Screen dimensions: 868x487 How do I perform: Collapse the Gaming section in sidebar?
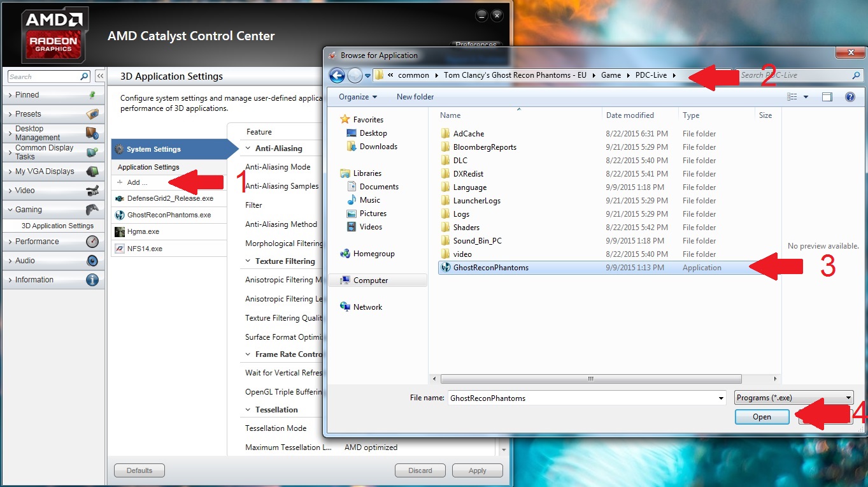[10, 210]
